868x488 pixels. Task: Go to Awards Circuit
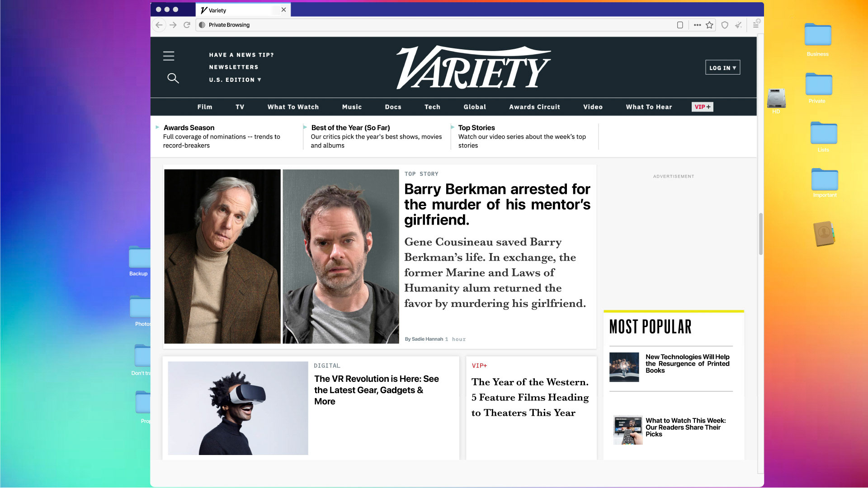[x=534, y=107]
